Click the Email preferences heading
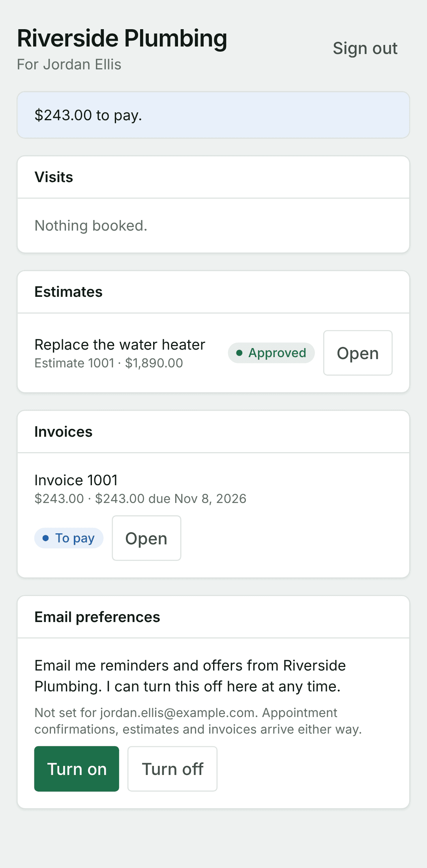This screenshot has height=868, width=427. (97, 617)
